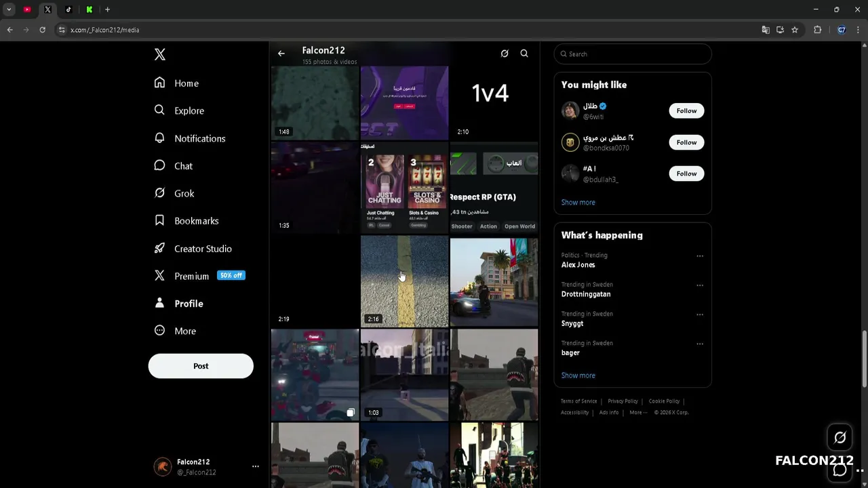Open the tab search dropdown arrow
The image size is (868, 488).
[9, 9]
